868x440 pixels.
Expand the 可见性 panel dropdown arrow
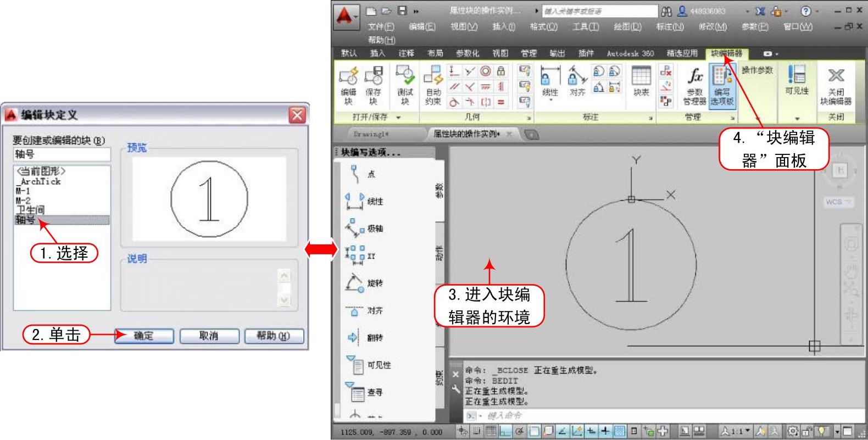[x=797, y=118]
